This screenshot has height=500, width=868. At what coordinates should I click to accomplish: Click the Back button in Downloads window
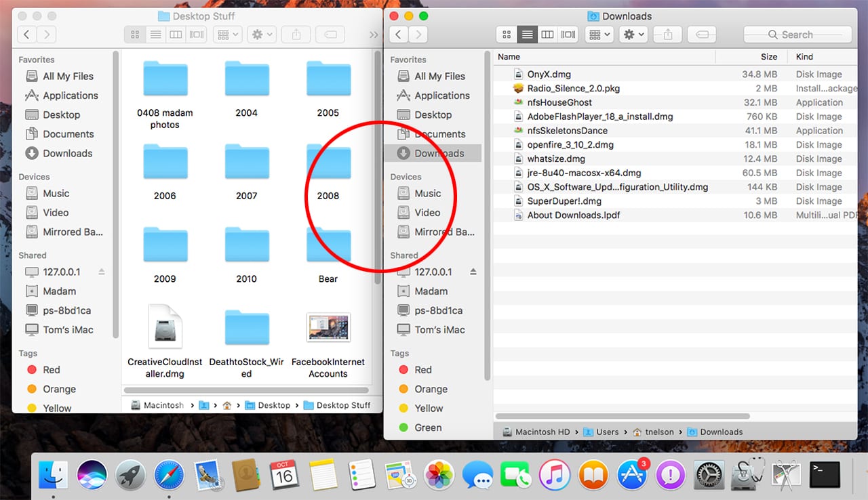point(399,35)
